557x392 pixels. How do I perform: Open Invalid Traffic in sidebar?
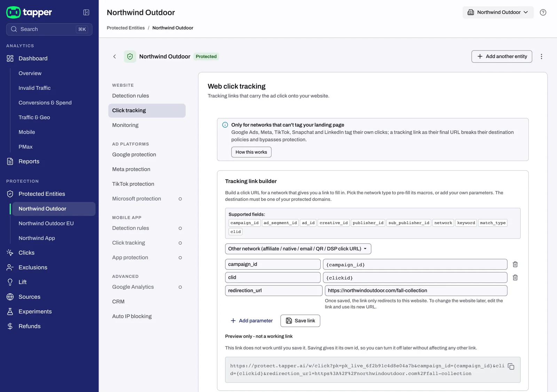pyautogui.click(x=34, y=88)
